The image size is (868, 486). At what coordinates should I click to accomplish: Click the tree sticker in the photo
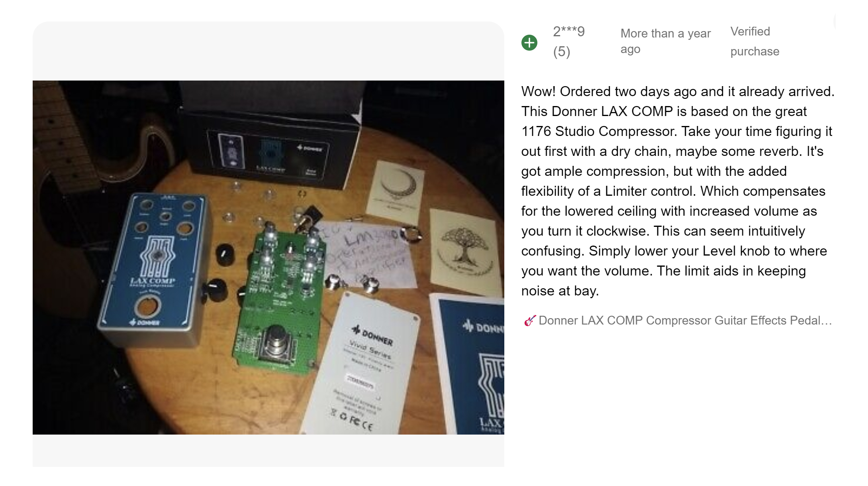464,252
